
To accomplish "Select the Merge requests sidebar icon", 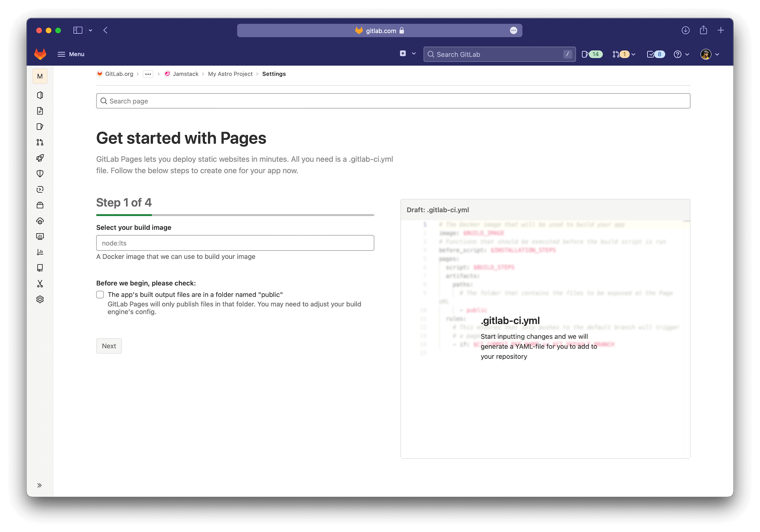I will (x=40, y=142).
